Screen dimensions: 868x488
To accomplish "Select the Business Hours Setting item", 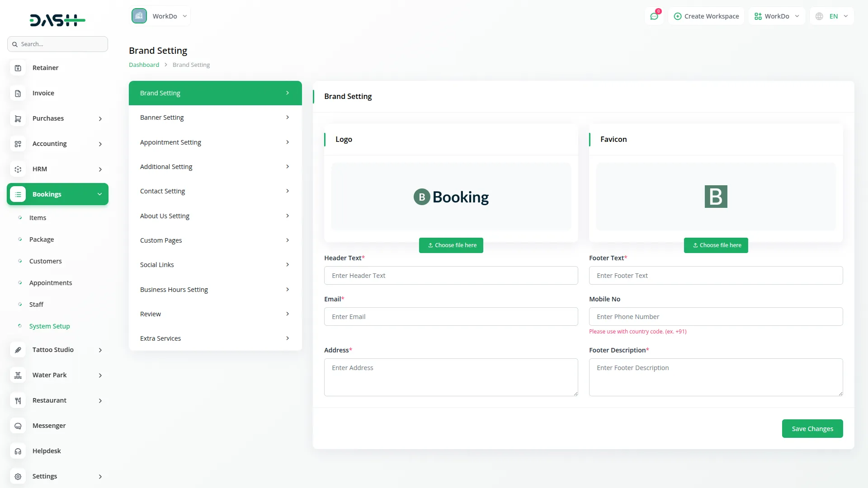I will click(215, 290).
